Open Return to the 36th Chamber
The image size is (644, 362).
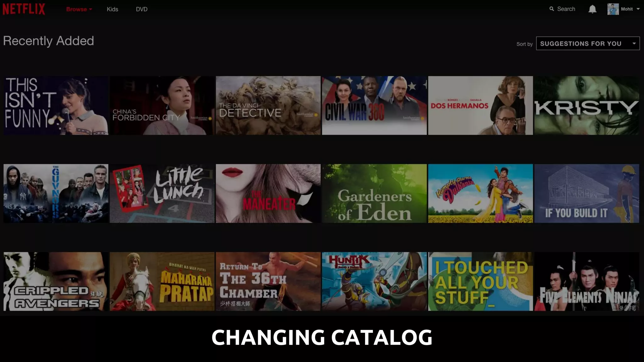point(268,282)
